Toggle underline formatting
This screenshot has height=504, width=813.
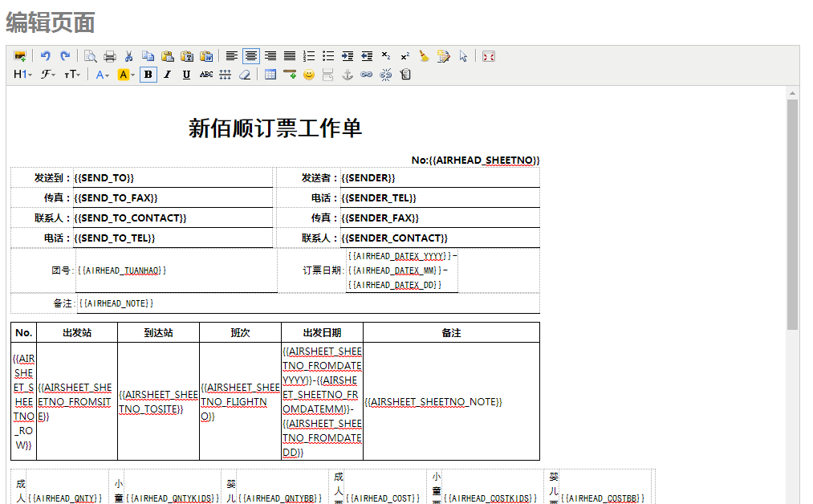pos(187,75)
